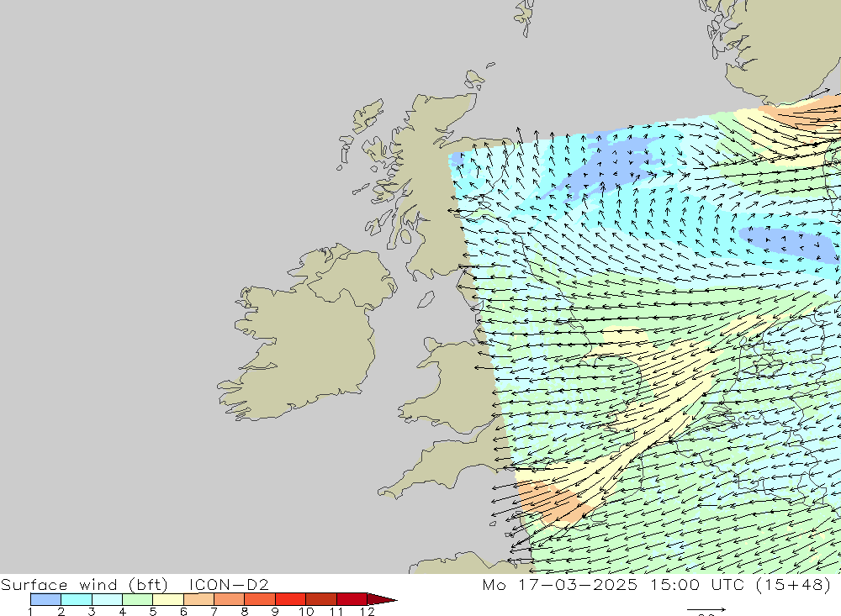The width and height of the screenshot is (841, 616).
Task: Click the wind reference arrow below the date
Action: pyautogui.click(x=706, y=609)
